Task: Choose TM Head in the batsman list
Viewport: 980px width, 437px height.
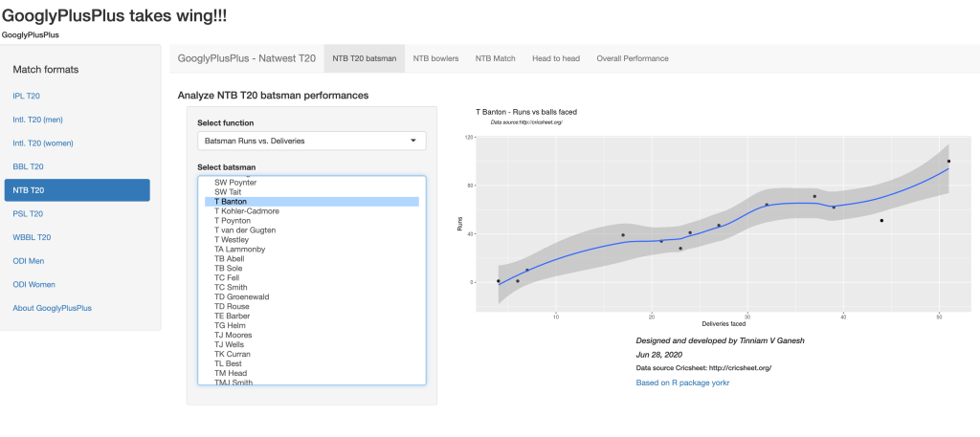Action: (x=231, y=373)
